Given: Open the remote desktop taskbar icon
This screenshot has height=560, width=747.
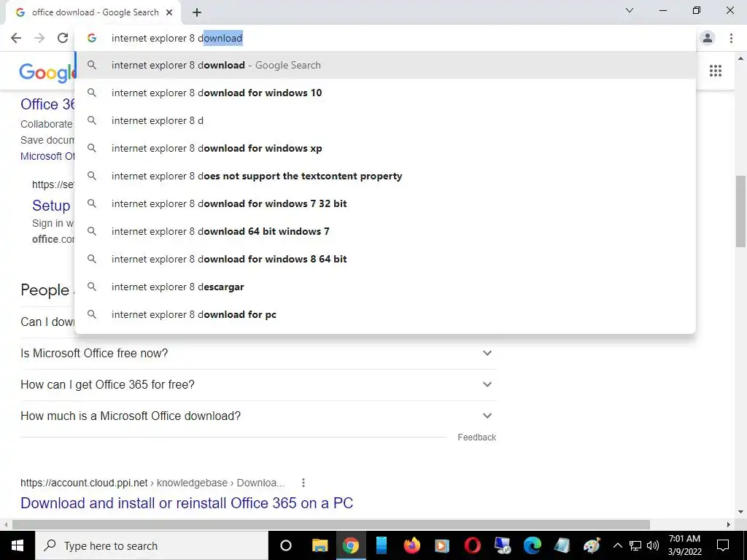Looking at the screenshot, I should (502, 545).
